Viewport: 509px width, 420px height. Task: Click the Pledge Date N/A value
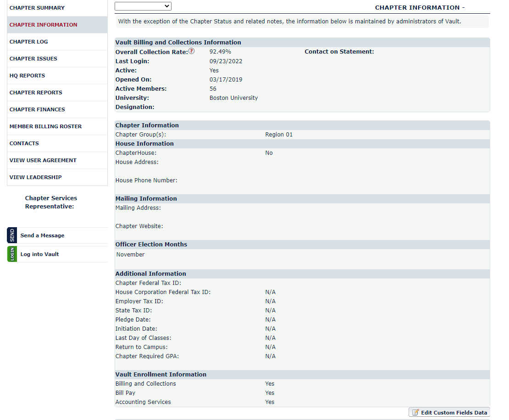tap(270, 319)
